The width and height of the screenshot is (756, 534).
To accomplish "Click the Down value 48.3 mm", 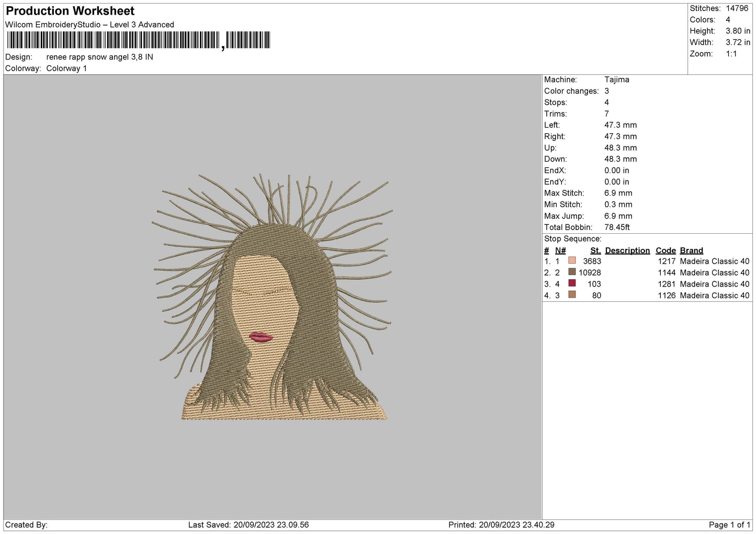I will (x=620, y=159).
